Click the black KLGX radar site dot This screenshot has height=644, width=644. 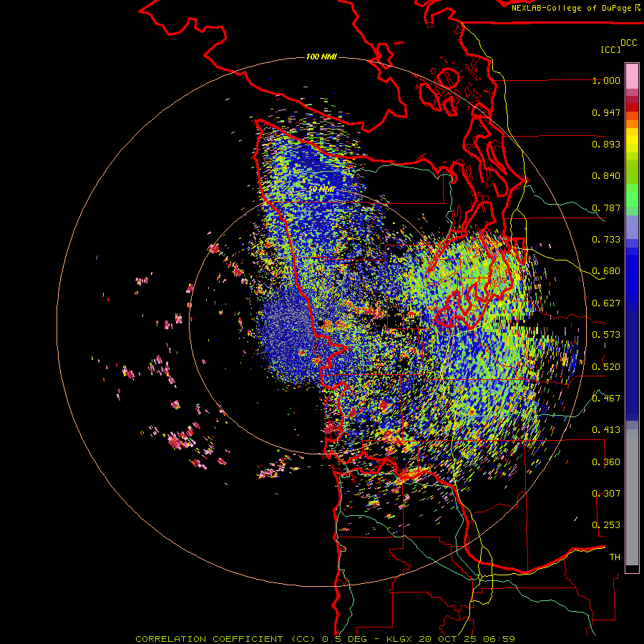[x=321, y=323]
